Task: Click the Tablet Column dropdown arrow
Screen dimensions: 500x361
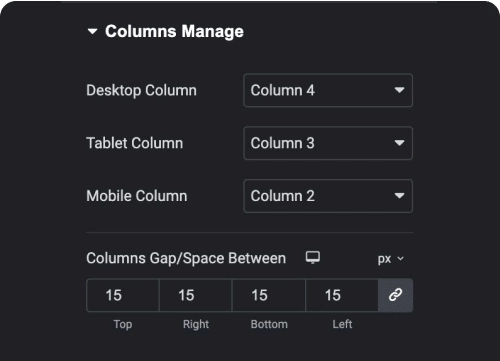Action: click(x=399, y=143)
